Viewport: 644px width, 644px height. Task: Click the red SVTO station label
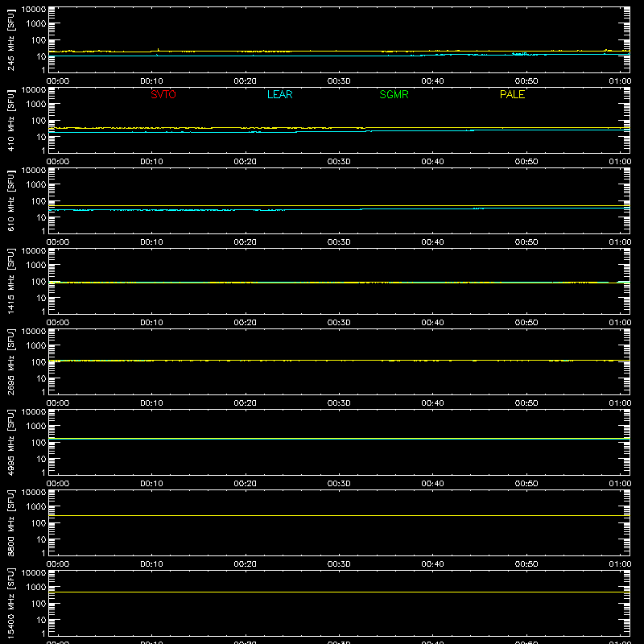coord(163,94)
